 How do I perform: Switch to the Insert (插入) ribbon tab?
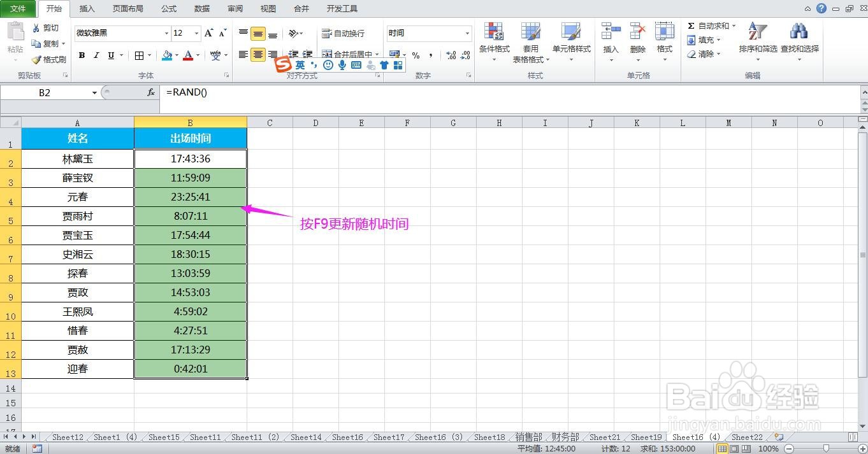[x=87, y=9]
